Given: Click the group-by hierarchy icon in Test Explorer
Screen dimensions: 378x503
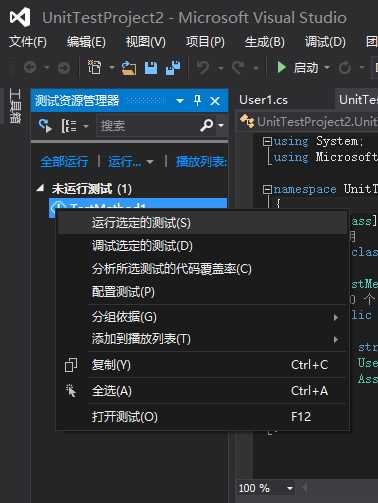Looking at the screenshot, I should point(69,126).
